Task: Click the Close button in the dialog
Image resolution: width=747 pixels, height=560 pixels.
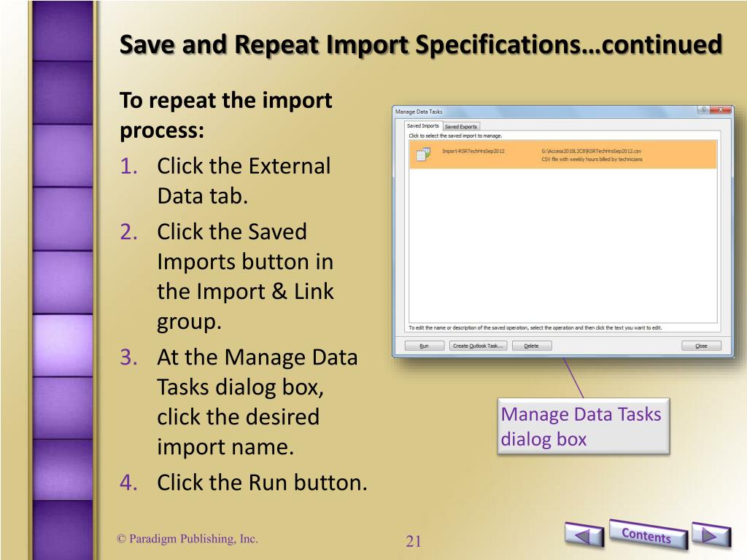Action: pos(701,346)
